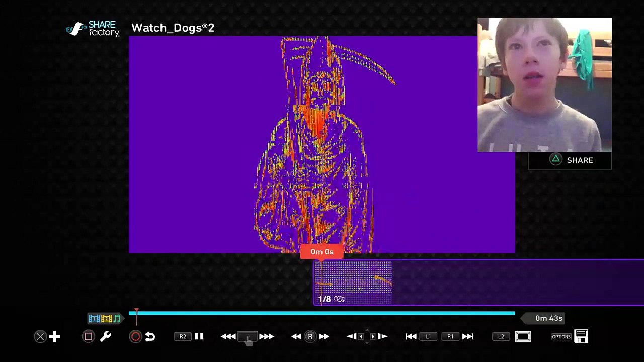Click the plus Add icon
Screen dimensions: 644x362
tap(55, 336)
